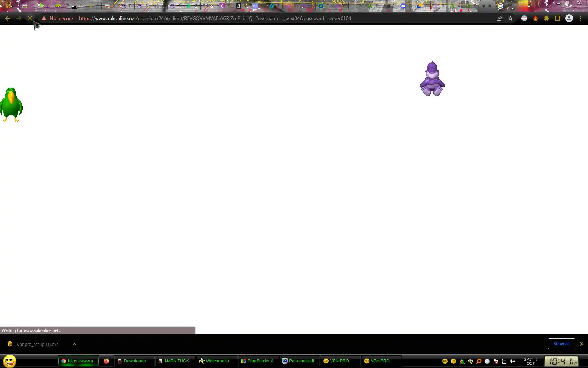Switch to the second VPN PRO taskbar window
Image resolution: width=588 pixels, height=368 pixels.
(x=381, y=361)
